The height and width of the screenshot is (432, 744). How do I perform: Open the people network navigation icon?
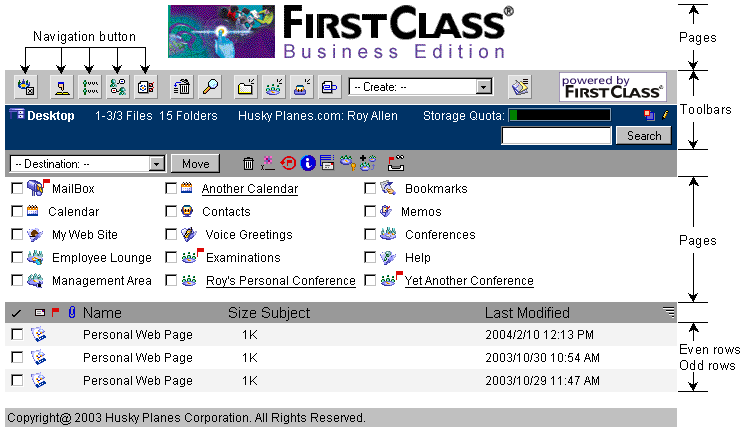pos(118,87)
